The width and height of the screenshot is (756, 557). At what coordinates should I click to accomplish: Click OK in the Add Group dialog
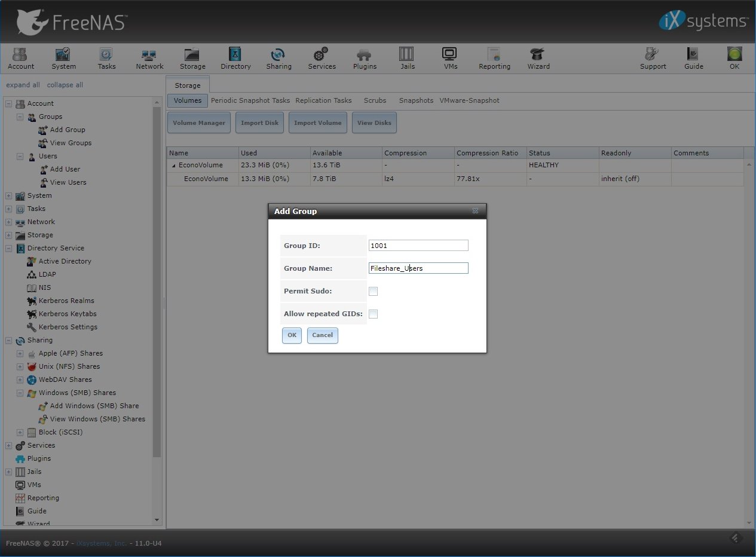click(x=292, y=335)
